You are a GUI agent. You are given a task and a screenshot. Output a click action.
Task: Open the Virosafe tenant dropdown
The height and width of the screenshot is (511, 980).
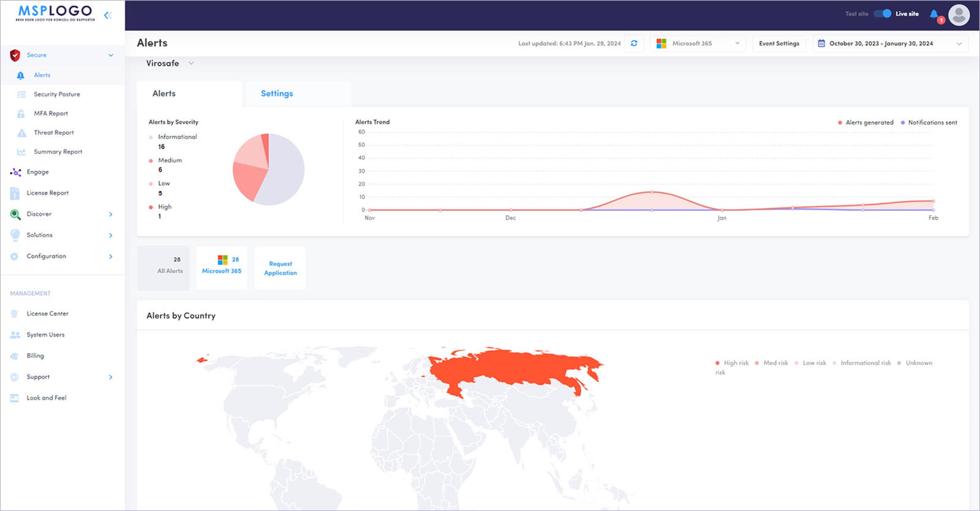coord(170,63)
